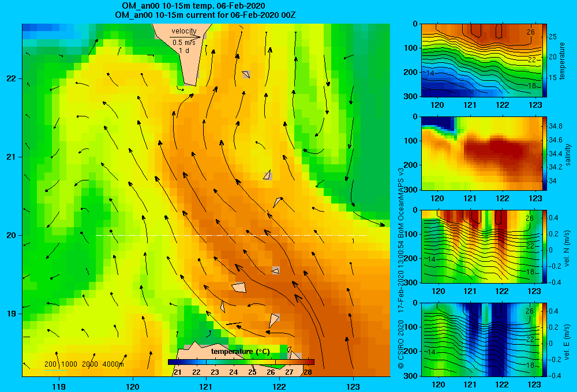Click the "4000m" bathymetry depth legend text
This screenshot has height=392, width=577.
pyautogui.click(x=113, y=364)
